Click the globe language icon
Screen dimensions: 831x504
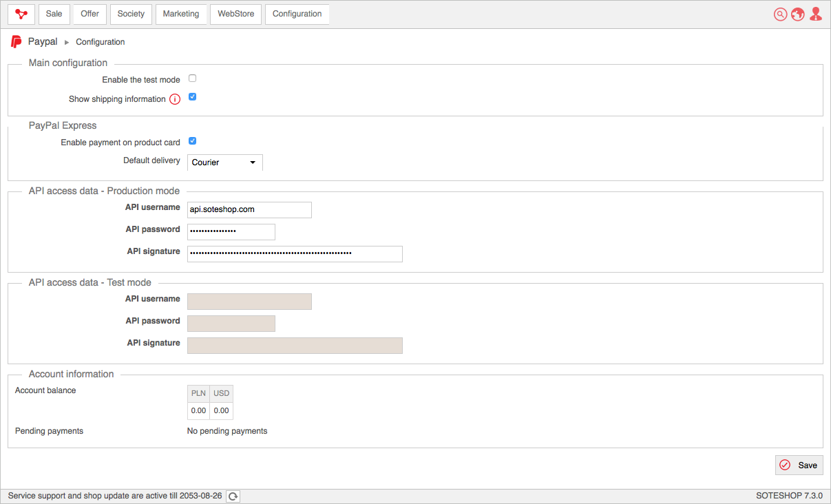pos(798,14)
